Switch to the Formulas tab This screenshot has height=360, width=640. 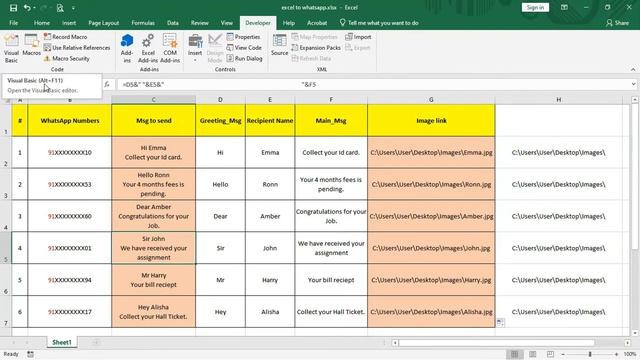143,23
